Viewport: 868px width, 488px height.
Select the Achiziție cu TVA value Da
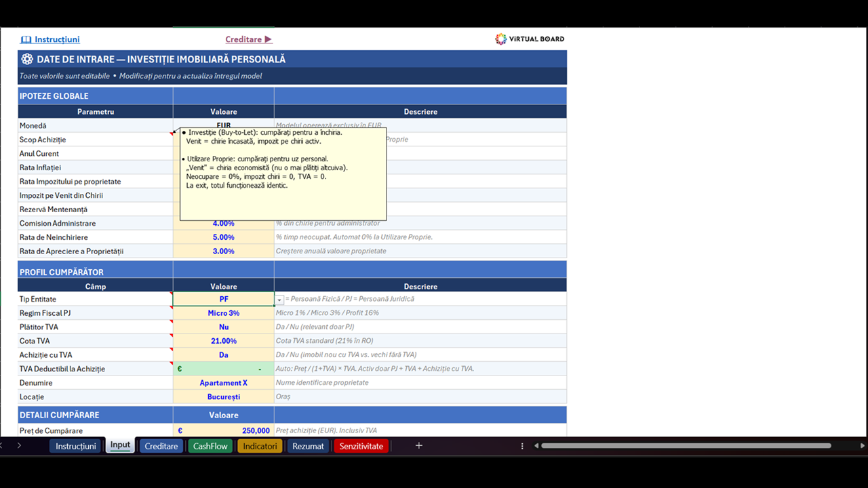point(224,354)
